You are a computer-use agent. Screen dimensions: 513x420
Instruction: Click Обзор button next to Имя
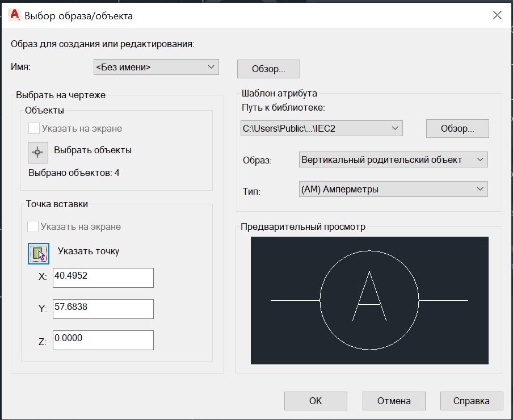coord(268,69)
